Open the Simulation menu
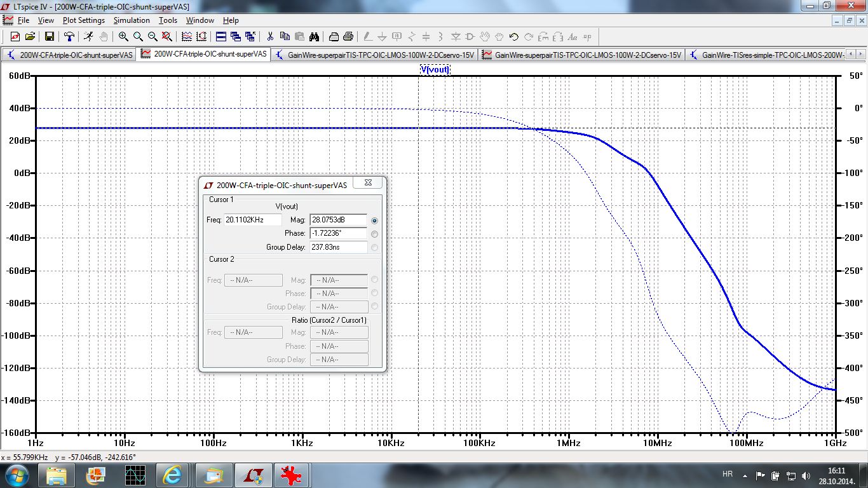Viewport: 868px width, 488px height. 132,20
